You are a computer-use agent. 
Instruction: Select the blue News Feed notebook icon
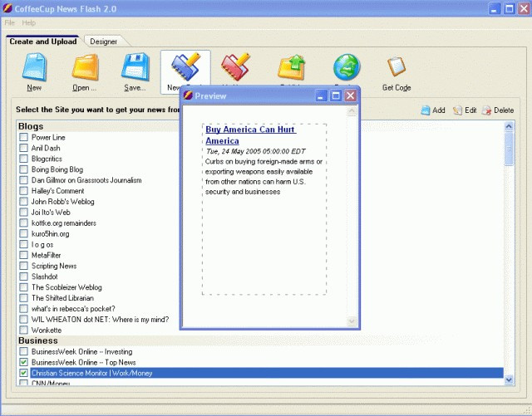click(x=185, y=66)
